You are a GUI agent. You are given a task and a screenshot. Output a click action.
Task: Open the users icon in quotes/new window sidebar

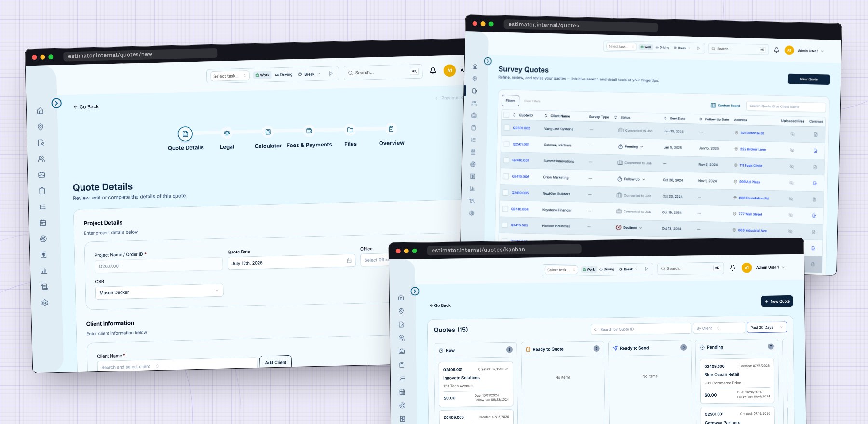(41, 159)
